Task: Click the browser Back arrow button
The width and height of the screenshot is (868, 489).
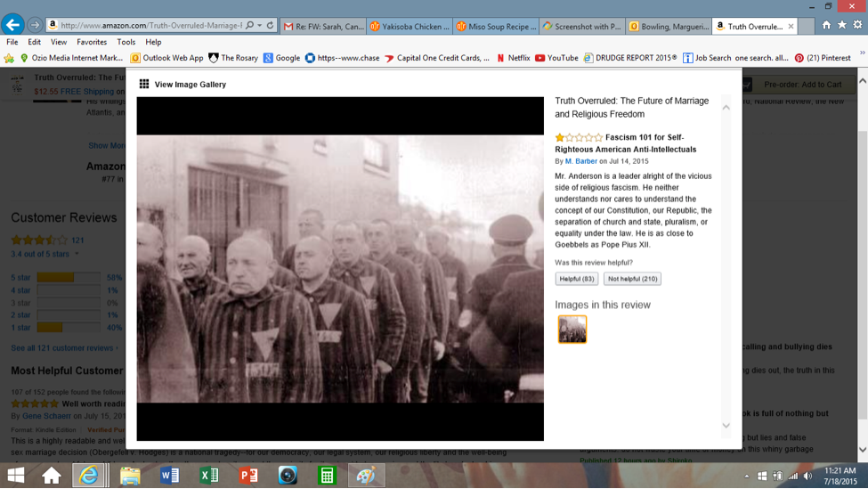Action: tap(12, 25)
